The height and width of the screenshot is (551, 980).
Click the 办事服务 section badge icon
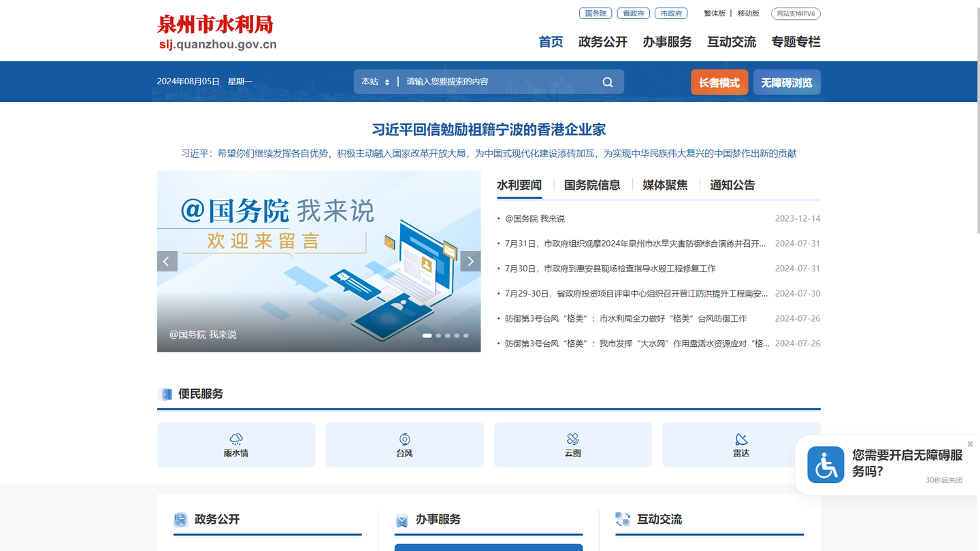pos(402,520)
